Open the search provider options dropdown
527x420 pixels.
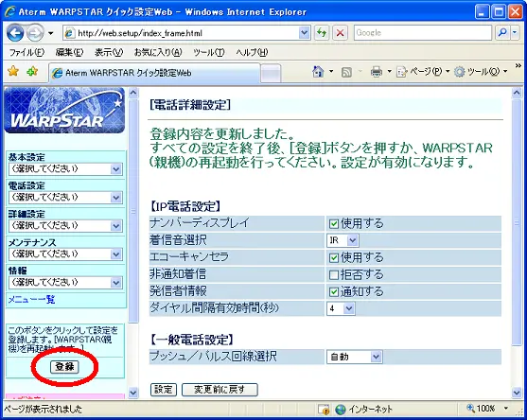click(515, 32)
